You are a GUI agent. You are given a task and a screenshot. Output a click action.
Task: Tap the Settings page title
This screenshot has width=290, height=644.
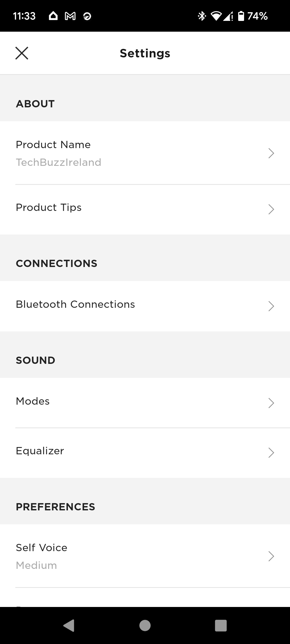[145, 53]
